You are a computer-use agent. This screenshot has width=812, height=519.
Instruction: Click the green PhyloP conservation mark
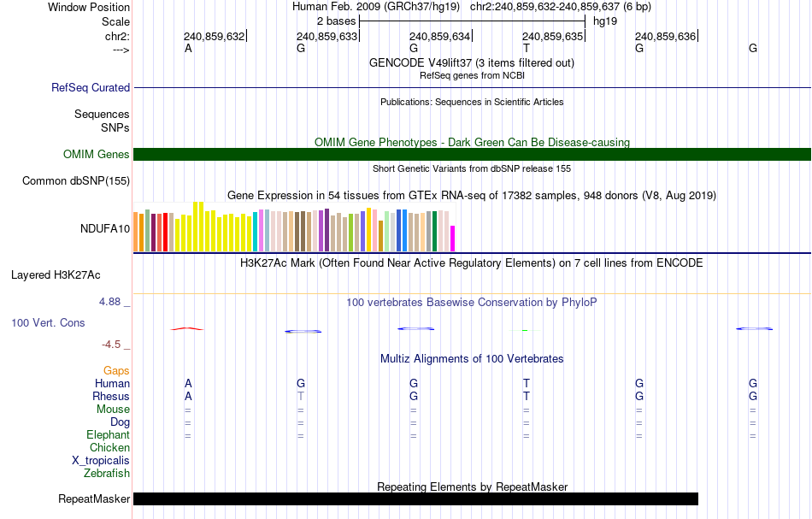[525, 330]
